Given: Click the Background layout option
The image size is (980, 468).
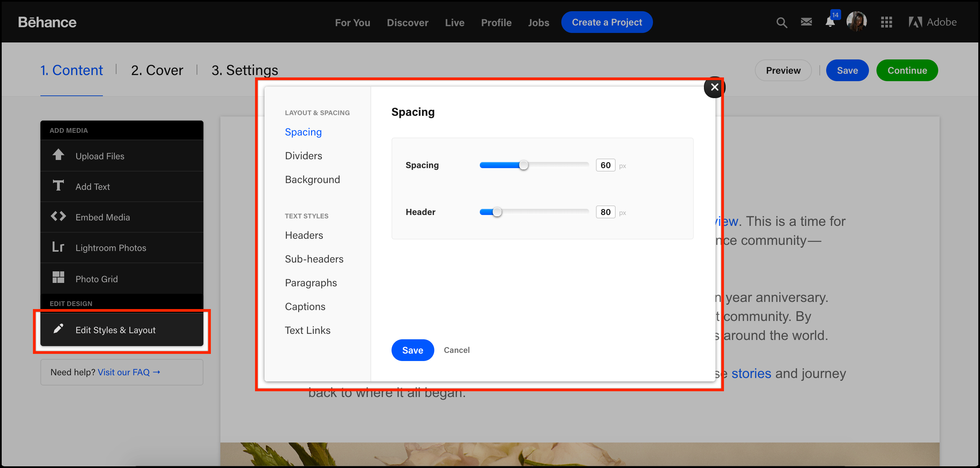Looking at the screenshot, I should click(x=312, y=179).
